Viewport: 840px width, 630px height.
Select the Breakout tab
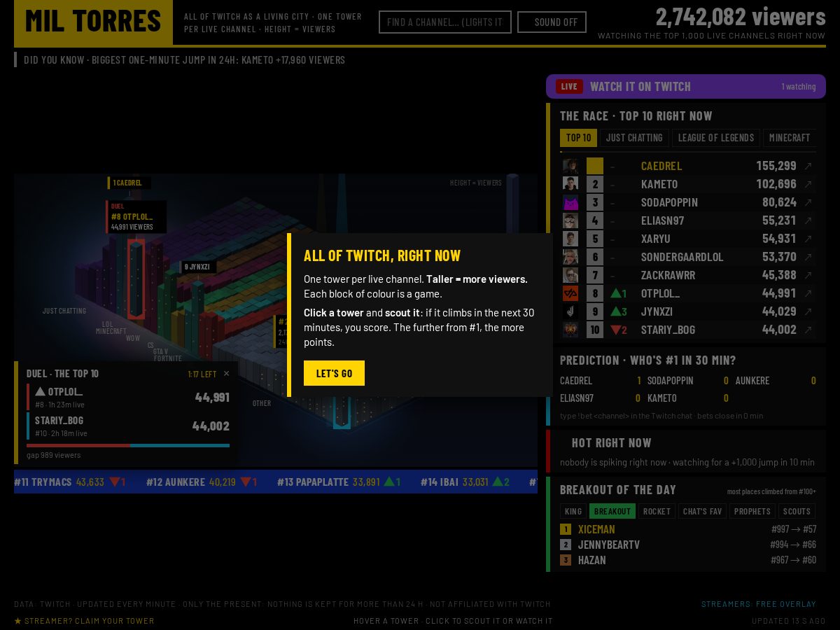point(612,512)
